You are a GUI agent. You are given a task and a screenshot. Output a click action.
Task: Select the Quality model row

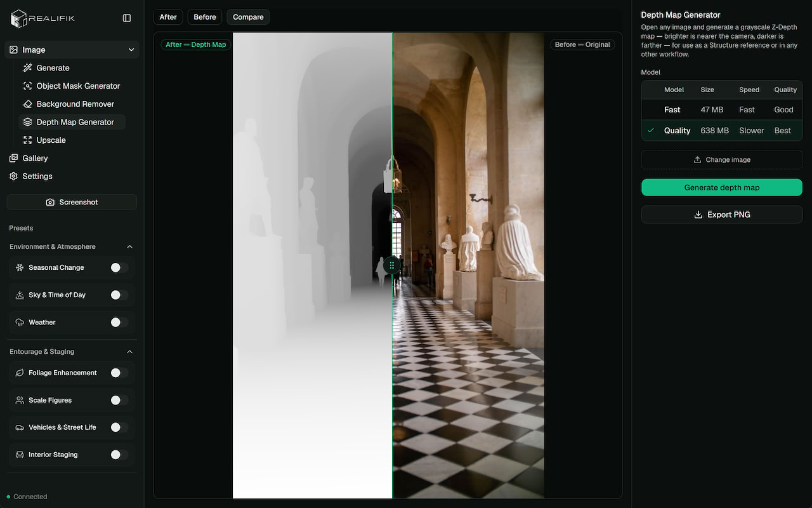tap(722, 130)
